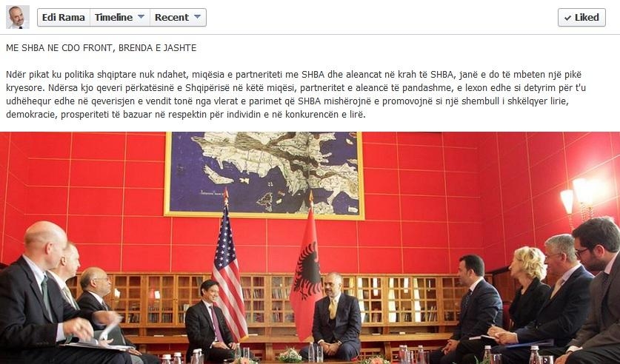Click the framed map painting in photo

point(264,175)
